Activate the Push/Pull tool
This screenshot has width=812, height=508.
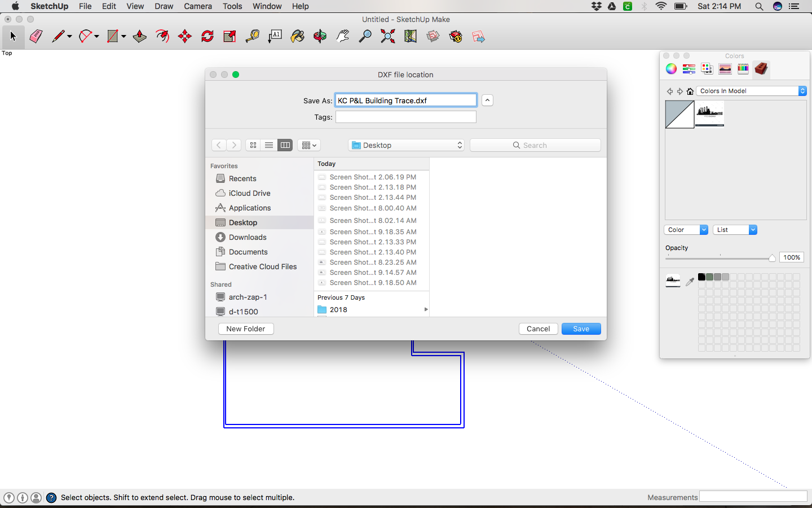tap(139, 37)
